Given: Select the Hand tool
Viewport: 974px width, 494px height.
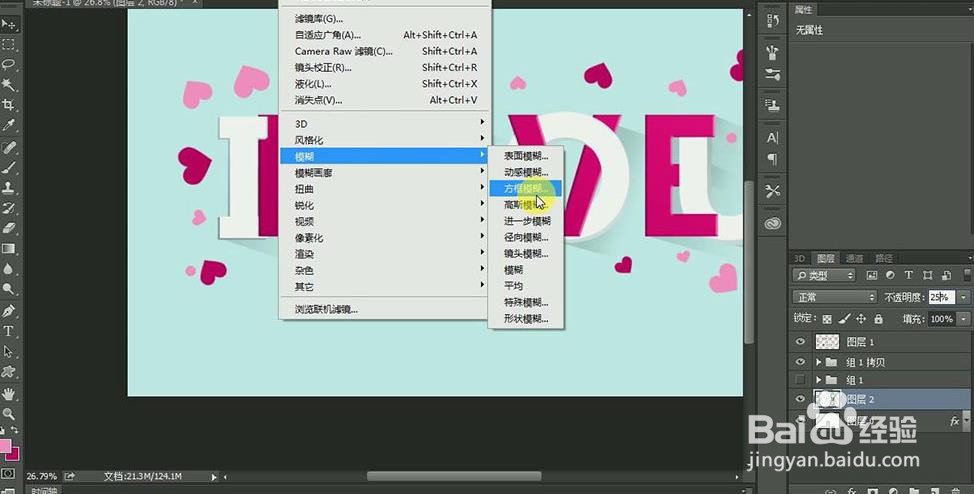Looking at the screenshot, I should click(9, 393).
